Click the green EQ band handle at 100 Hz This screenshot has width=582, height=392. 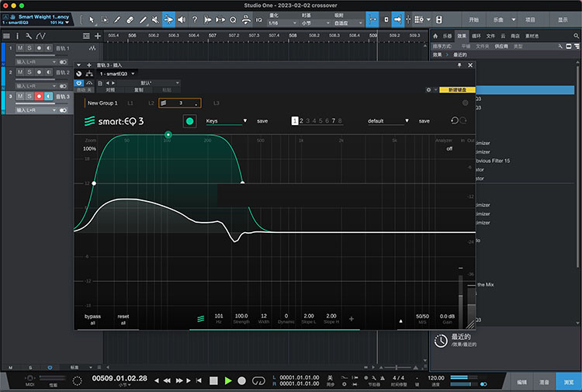pos(168,134)
